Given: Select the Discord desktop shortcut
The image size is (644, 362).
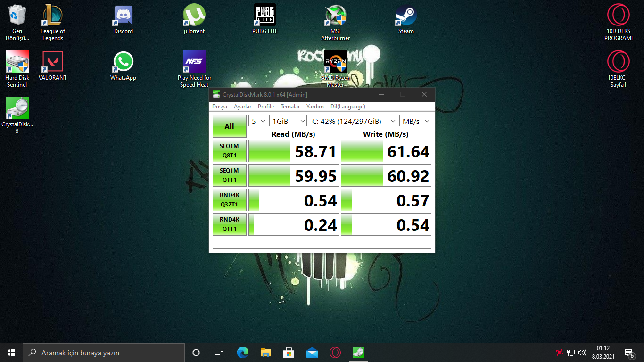Looking at the screenshot, I should pos(124,19).
